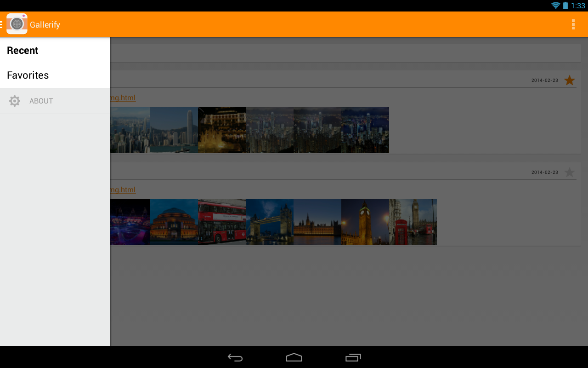Image resolution: width=588 pixels, height=368 pixels.
Task: Open the purple stadium lights thumbnail
Action: 130,222
